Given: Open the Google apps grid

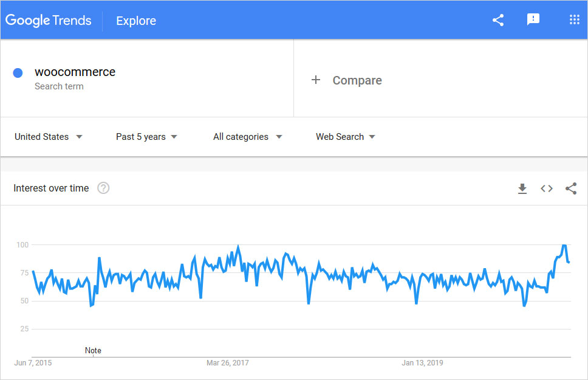Looking at the screenshot, I should [574, 20].
